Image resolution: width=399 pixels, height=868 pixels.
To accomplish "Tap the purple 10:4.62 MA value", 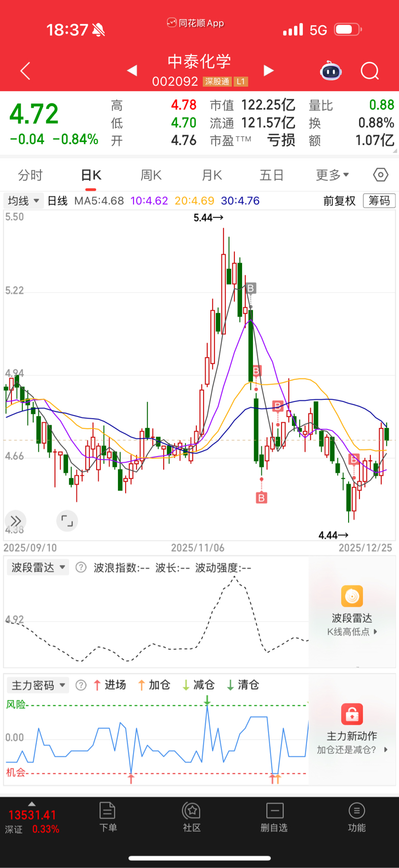I will (149, 201).
